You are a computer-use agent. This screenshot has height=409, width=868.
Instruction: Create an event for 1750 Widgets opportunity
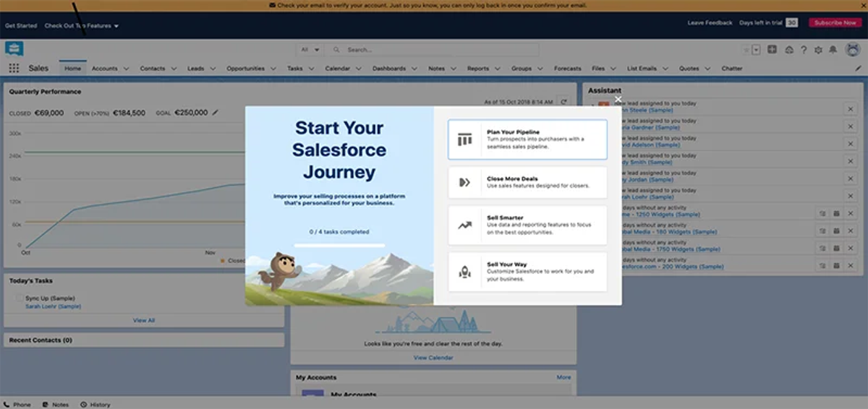point(836,248)
